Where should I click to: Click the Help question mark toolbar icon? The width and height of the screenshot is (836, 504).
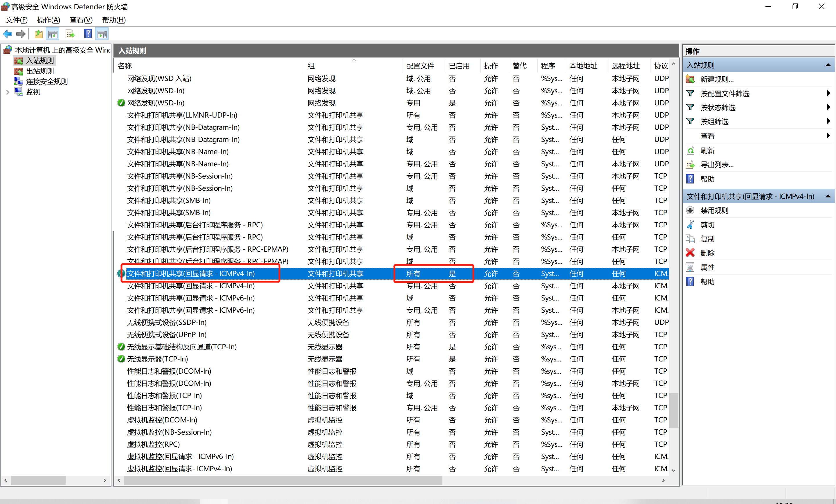tap(88, 34)
